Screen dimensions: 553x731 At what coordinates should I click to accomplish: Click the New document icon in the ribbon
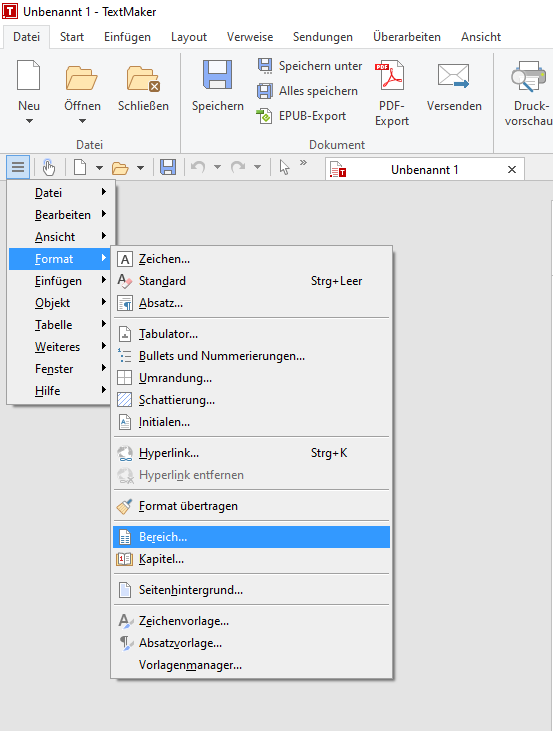(x=28, y=75)
